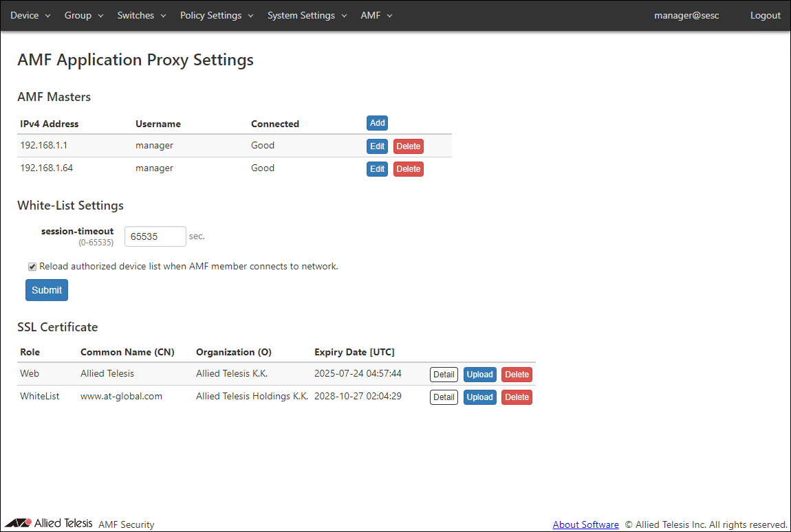791x532 pixels.
Task: Delete the Web SSL certificate
Action: (517, 375)
